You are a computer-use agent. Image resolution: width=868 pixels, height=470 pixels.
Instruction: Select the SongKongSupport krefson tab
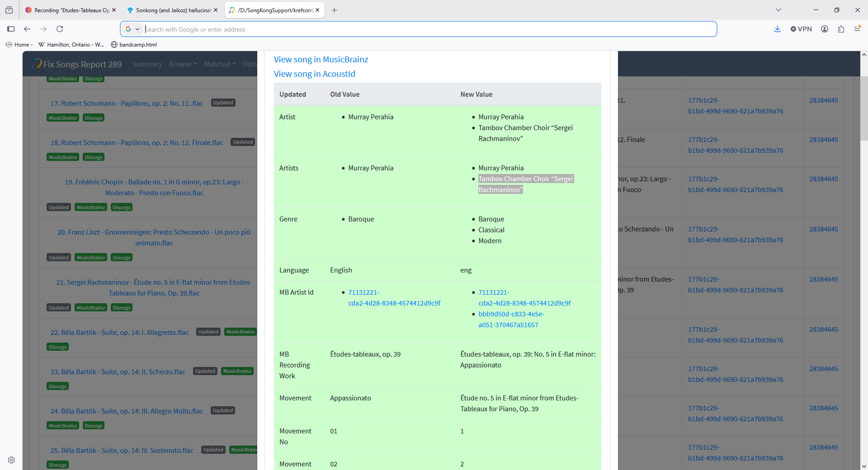(275, 10)
